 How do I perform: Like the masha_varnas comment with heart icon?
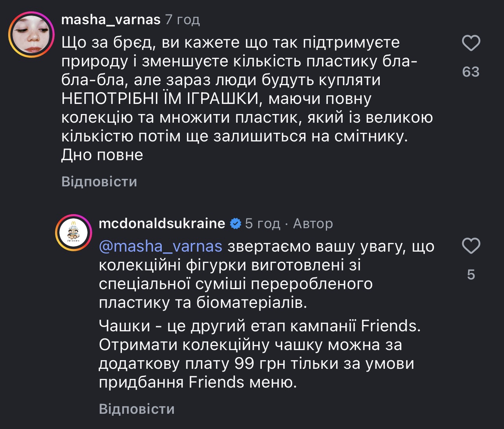[471, 43]
